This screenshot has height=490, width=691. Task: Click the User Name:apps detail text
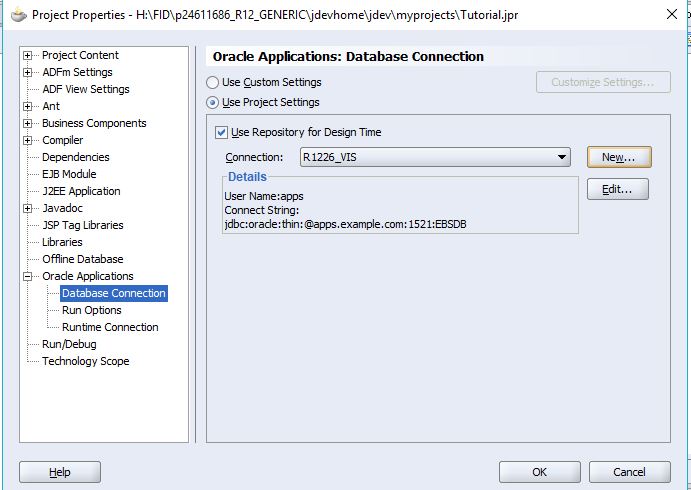[x=264, y=196]
